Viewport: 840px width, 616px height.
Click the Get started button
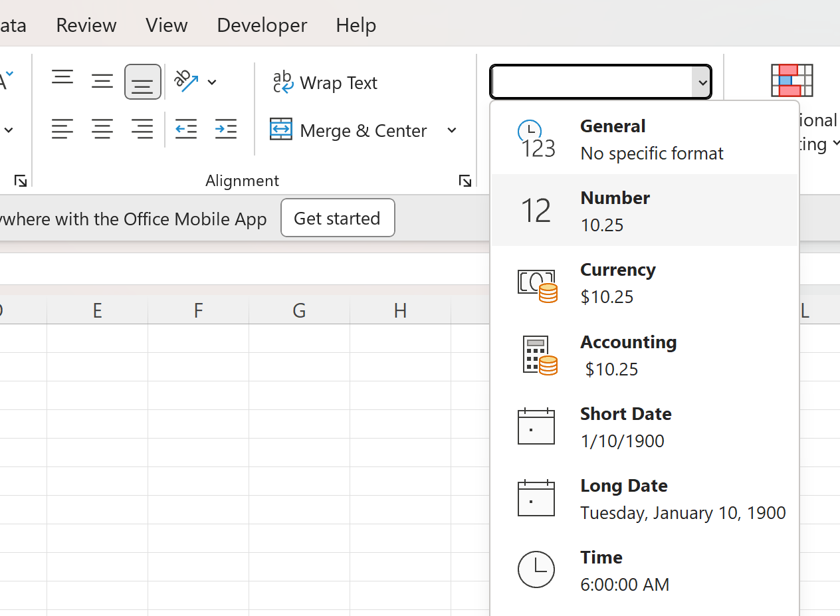(x=338, y=218)
